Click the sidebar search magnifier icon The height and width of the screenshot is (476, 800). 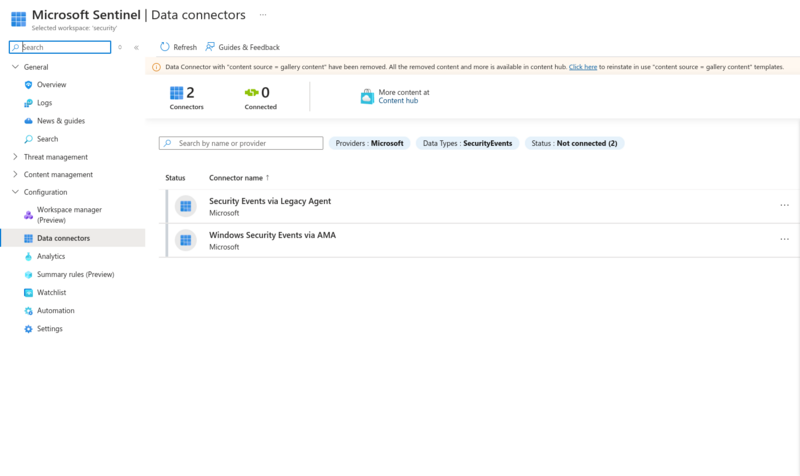pyautogui.click(x=16, y=47)
